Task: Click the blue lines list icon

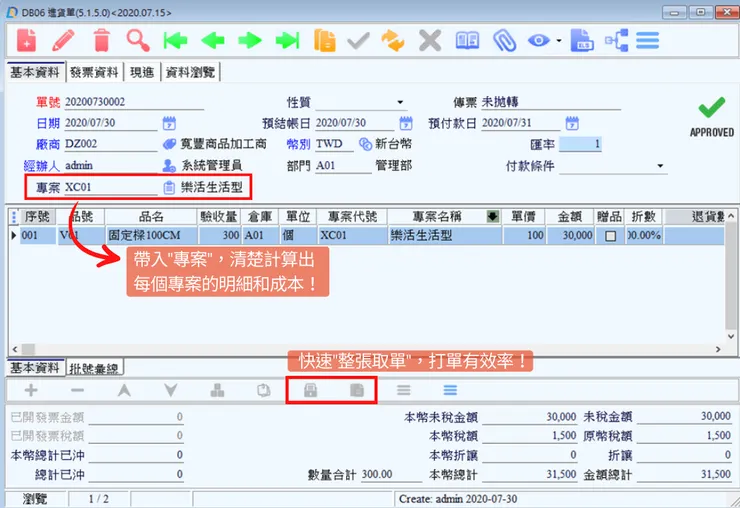Action: pyautogui.click(x=450, y=390)
